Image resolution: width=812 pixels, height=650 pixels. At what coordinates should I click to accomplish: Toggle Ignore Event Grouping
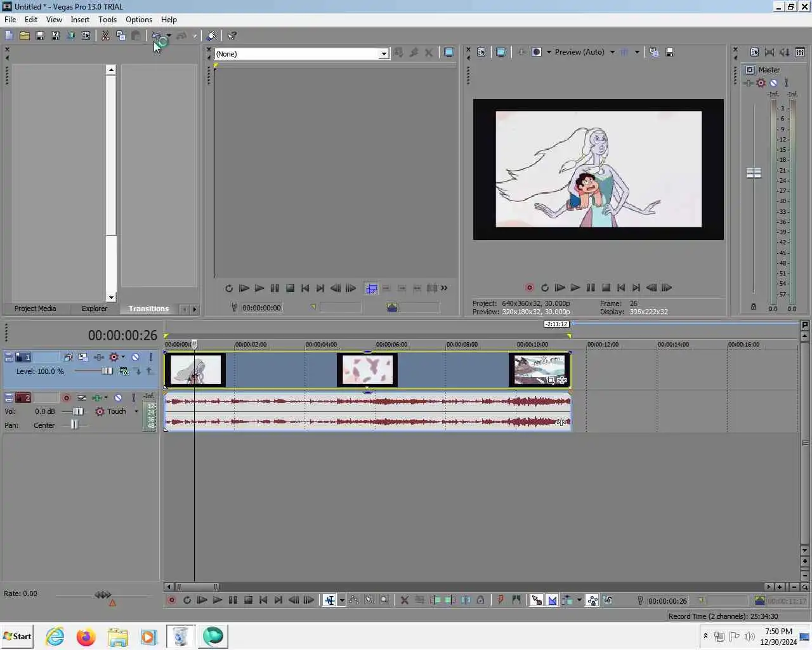point(607,600)
